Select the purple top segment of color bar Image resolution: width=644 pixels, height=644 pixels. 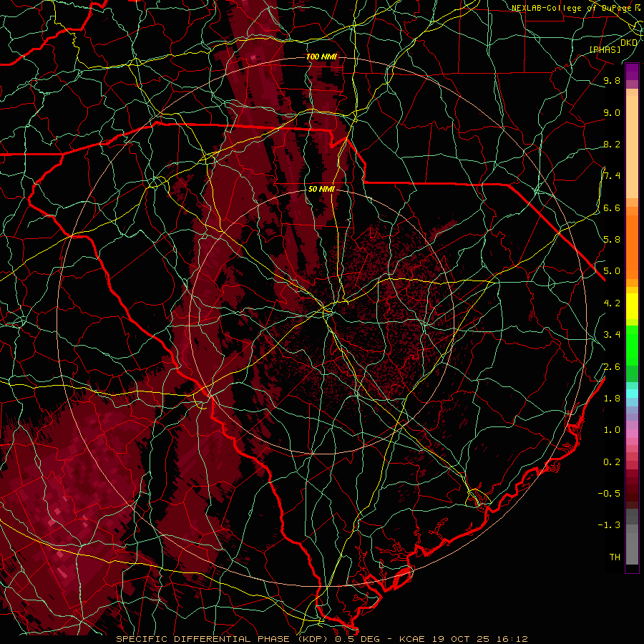[x=632, y=72]
